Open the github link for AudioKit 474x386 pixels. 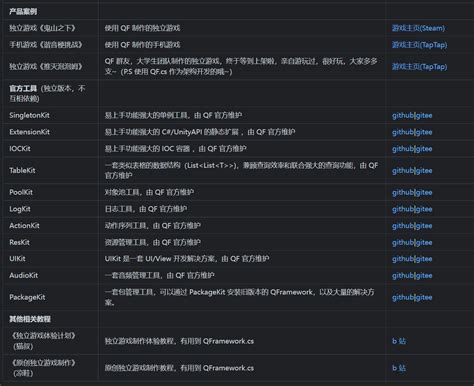pyautogui.click(x=402, y=275)
